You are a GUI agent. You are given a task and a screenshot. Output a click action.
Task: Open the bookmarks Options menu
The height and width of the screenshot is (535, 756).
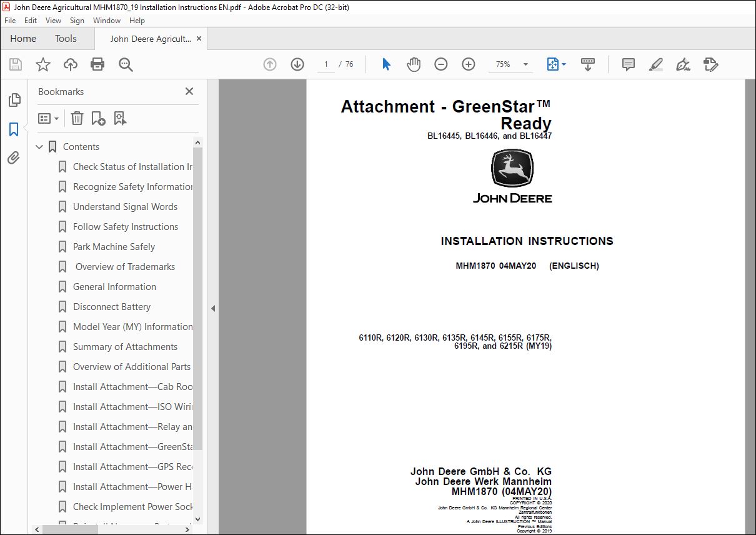coord(48,118)
